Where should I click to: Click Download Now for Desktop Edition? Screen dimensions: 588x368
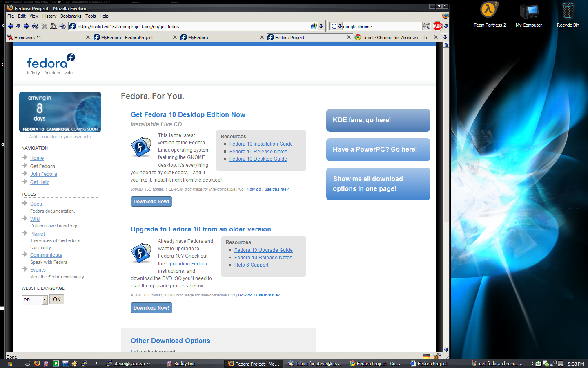[151, 202]
